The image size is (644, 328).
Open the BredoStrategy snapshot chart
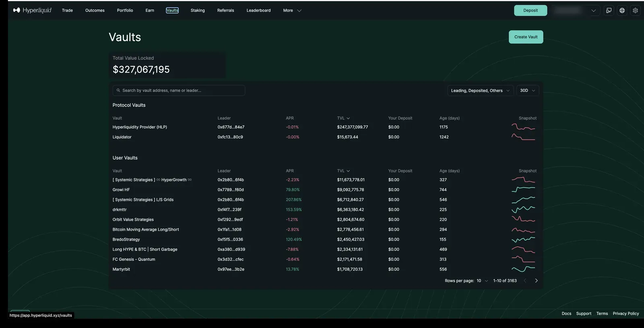coord(523,239)
